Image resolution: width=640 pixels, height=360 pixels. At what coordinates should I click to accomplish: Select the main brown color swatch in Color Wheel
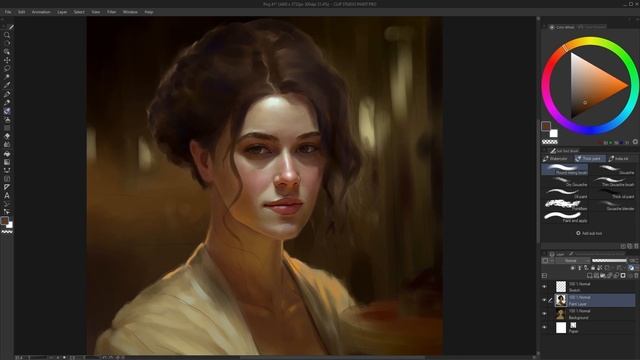click(546, 126)
